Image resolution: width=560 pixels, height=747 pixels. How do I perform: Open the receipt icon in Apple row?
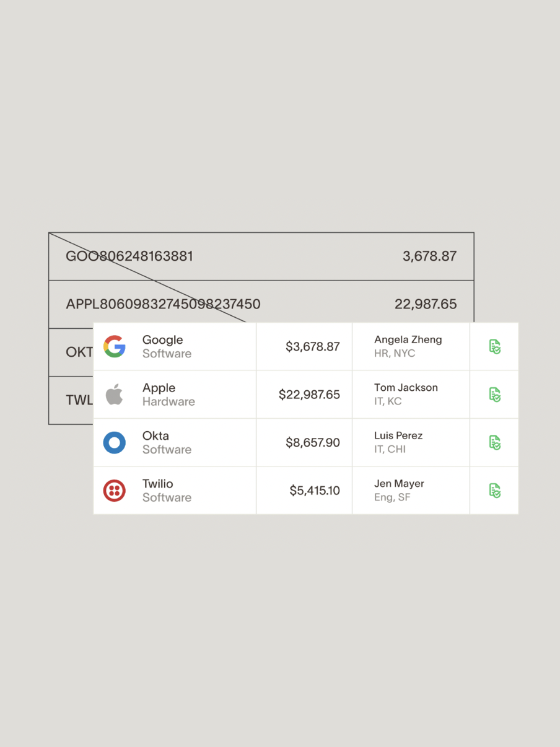pos(494,394)
